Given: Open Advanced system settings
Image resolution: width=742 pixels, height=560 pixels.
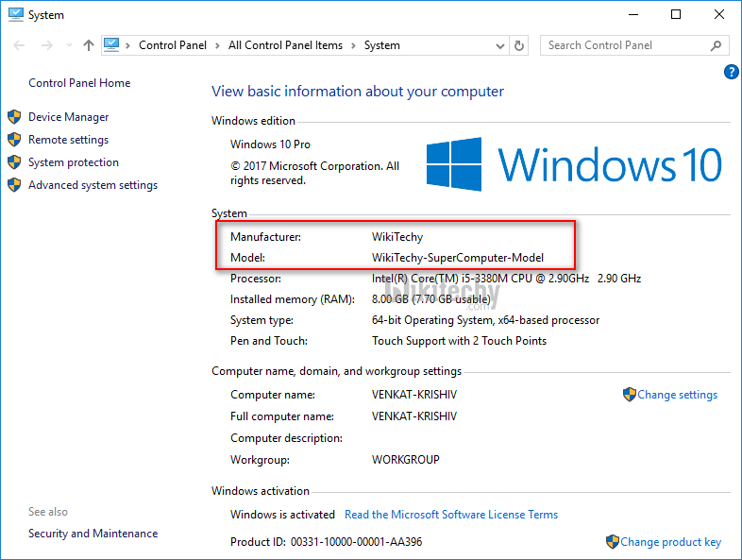Looking at the screenshot, I should pyautogui.click(x=93, y=185).
